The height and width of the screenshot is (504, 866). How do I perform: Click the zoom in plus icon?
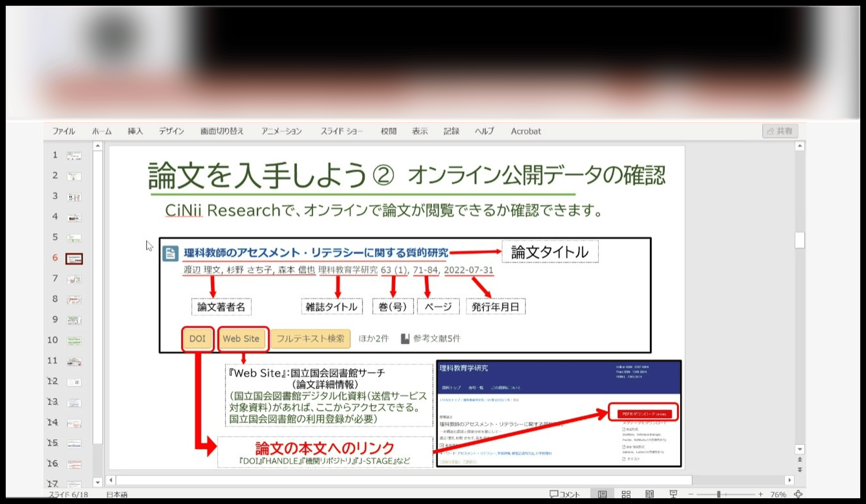pos(761,494)
